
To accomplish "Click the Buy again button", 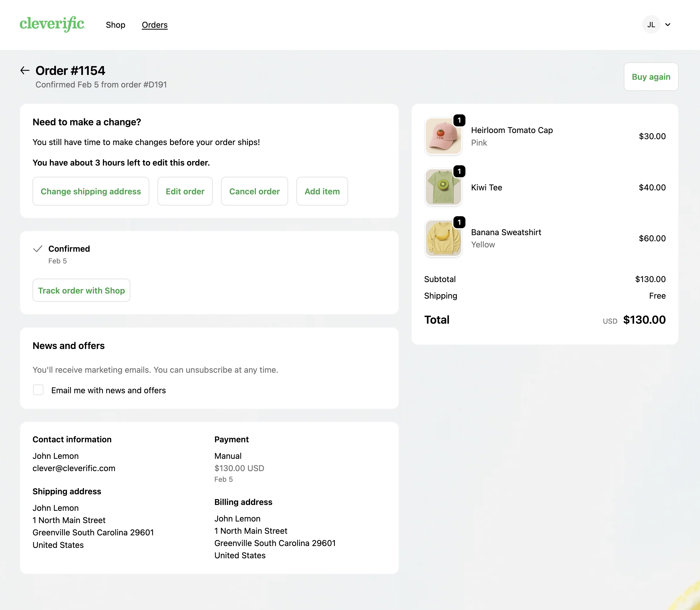I will (x=651, y=77).
